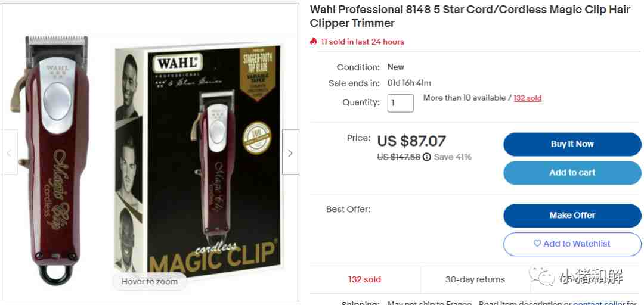Click the next image arrow on gallery
The height and width of the screenshot is (305, 644).
point(290,152)
